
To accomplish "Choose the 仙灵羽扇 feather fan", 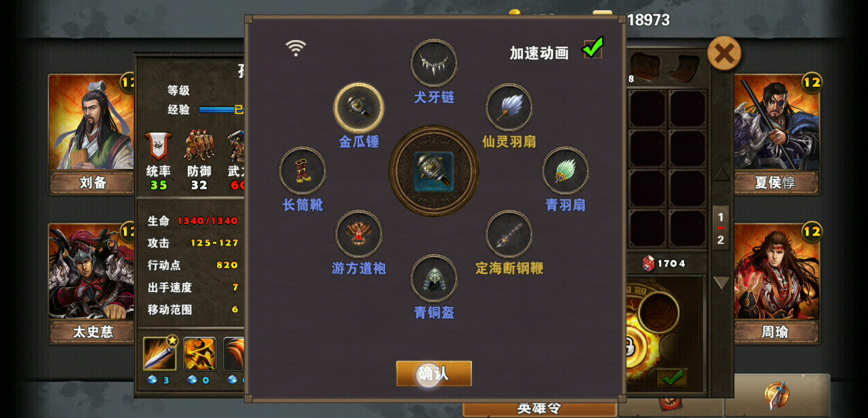I will tap(509, 107).
